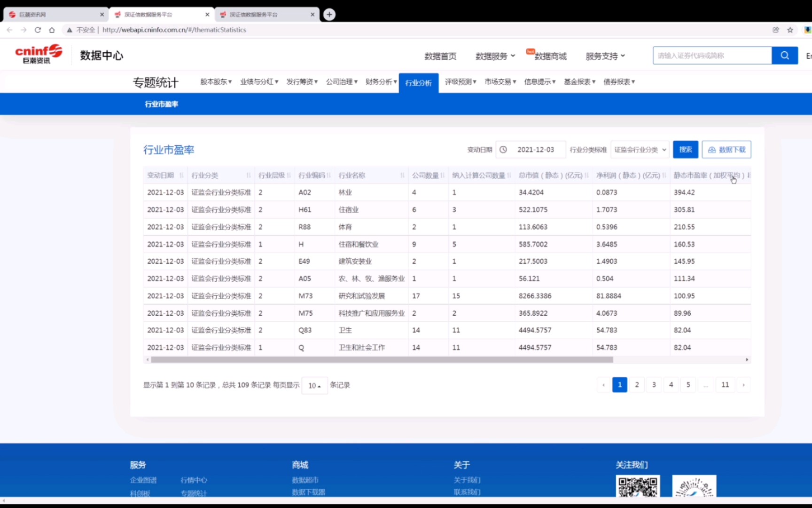Open 数据商城 menu item
Image resolution: width=812 pixels, height=508 pixels.
[x=550, y=56]
